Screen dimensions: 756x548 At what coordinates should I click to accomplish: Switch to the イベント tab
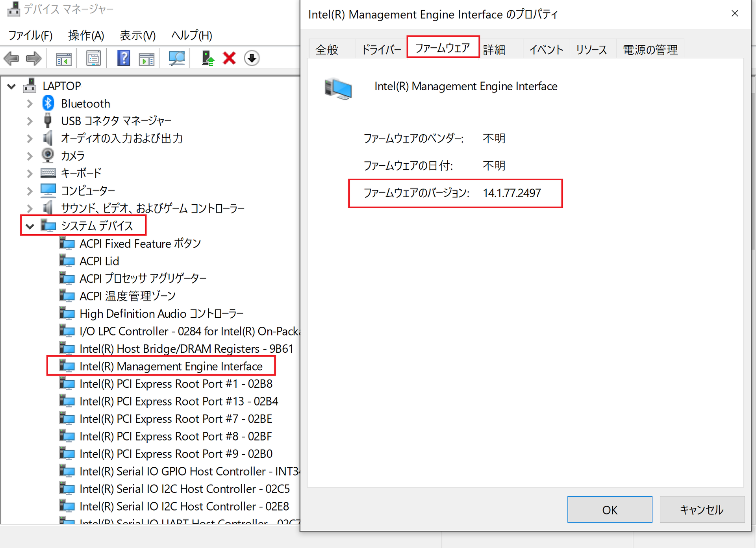point(546,50)
